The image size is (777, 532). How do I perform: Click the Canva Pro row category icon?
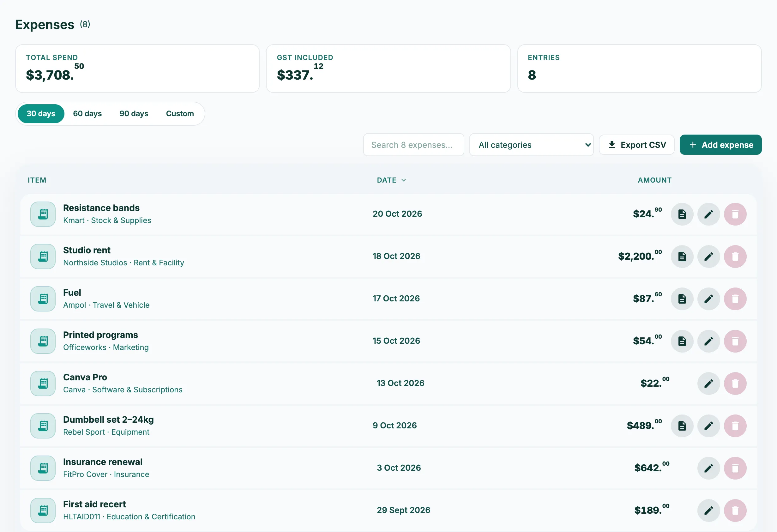[43, 383]
